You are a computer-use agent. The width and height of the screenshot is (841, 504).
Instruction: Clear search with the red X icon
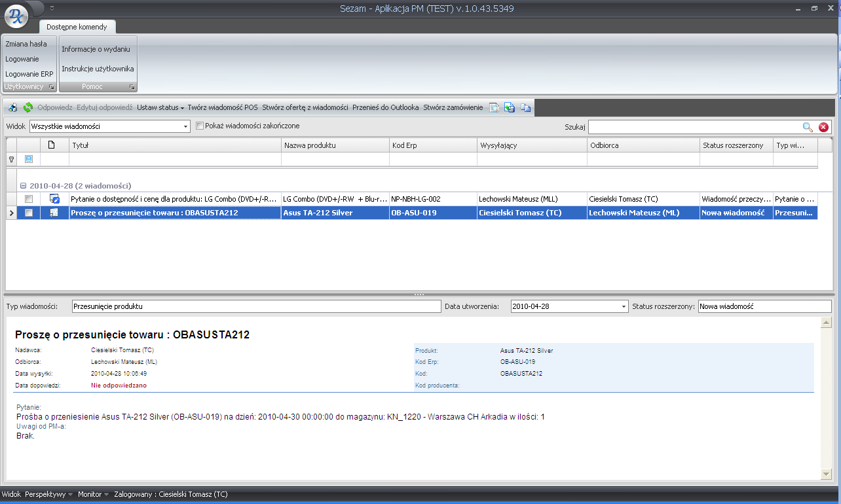pos(823,127)
